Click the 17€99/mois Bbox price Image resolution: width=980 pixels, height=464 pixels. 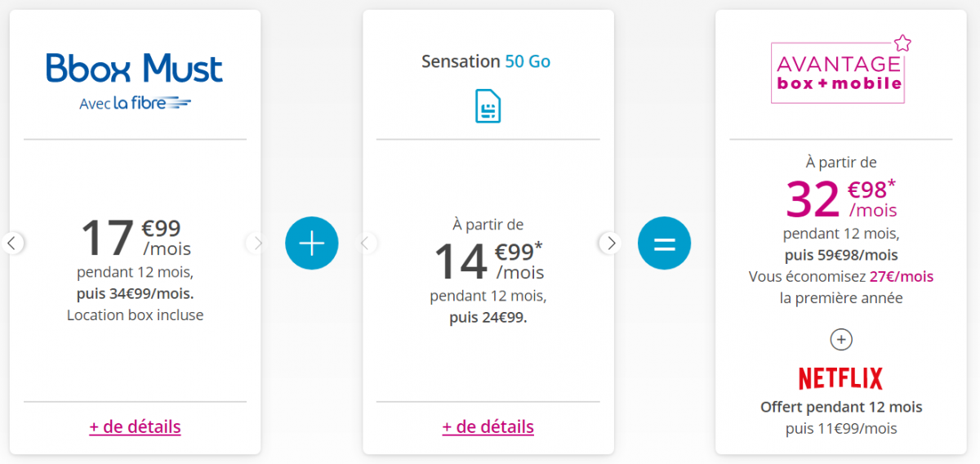[135, 237]
